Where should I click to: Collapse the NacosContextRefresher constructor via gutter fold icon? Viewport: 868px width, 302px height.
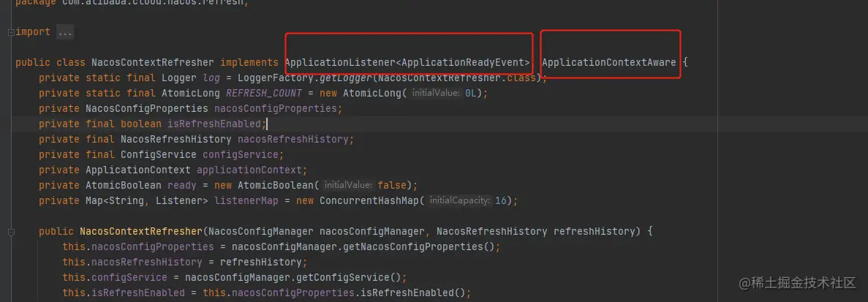[x=11, y=233]
